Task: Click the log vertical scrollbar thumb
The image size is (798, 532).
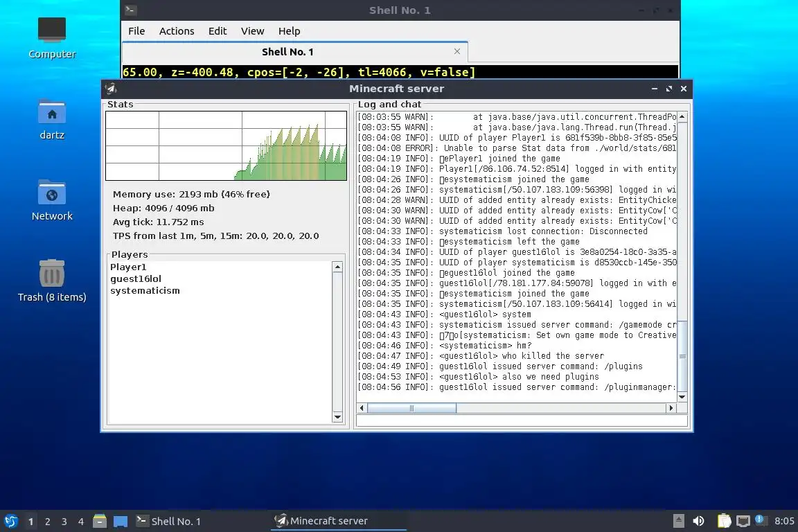Action: click(x=682, y=356)
